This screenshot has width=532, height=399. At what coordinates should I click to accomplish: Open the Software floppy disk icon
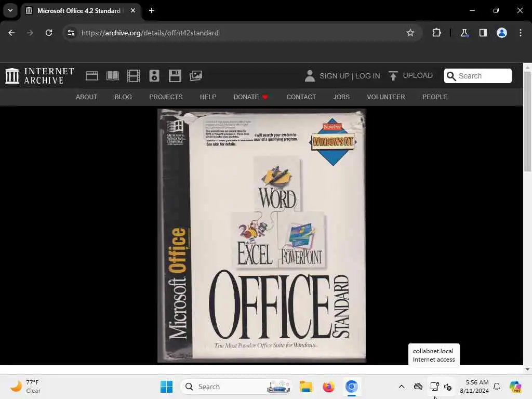(175, 76)
